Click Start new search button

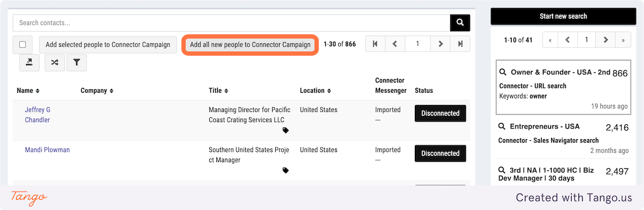[x=563, y=16]
